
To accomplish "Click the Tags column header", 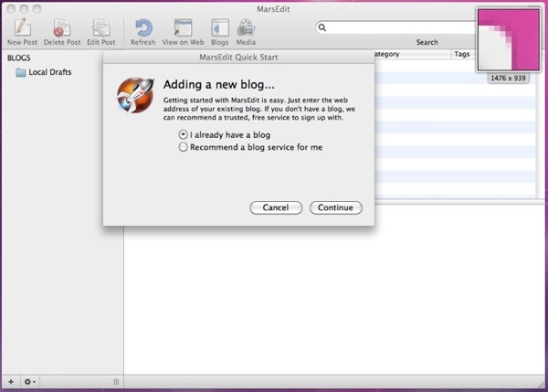I will tap(461, 54).
